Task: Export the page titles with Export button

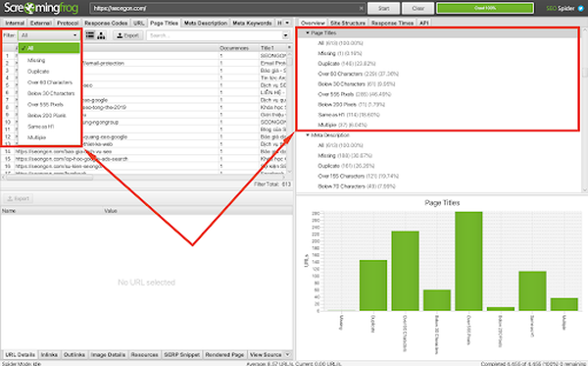Action: click(127, 35)
